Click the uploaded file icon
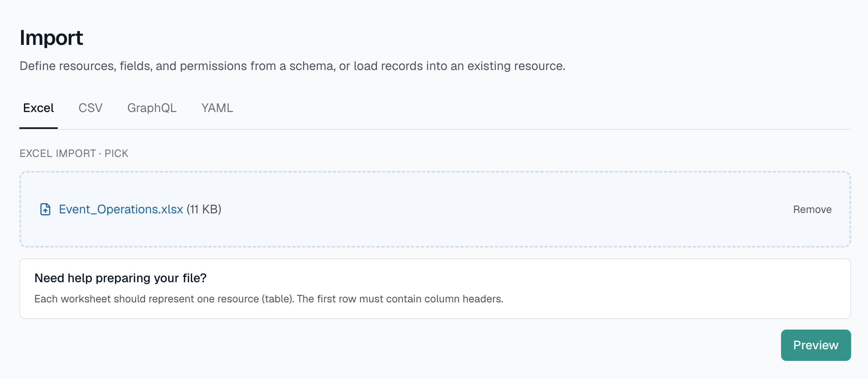Image resolution: width=868 pixels, height=379 pixels. (45, 209)
